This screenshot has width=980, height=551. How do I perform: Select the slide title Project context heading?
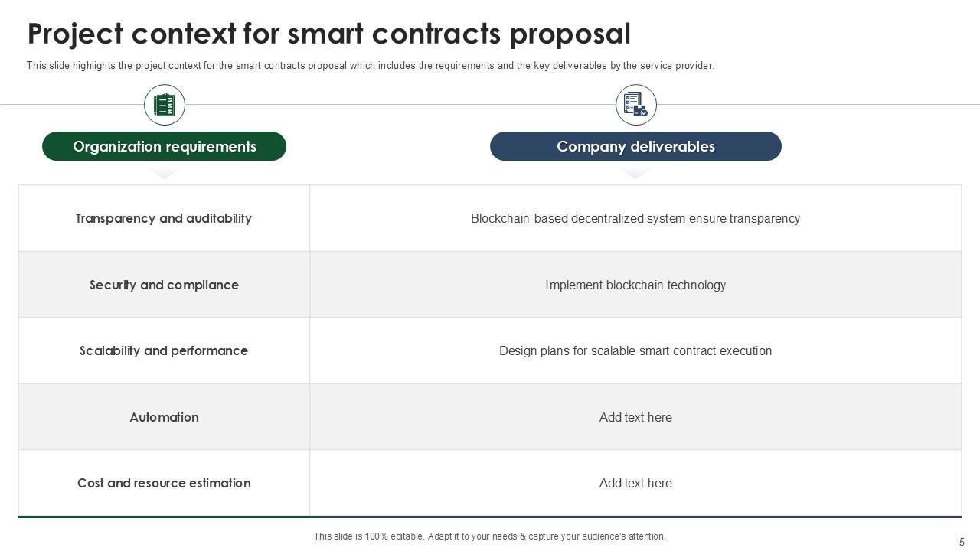329,34
